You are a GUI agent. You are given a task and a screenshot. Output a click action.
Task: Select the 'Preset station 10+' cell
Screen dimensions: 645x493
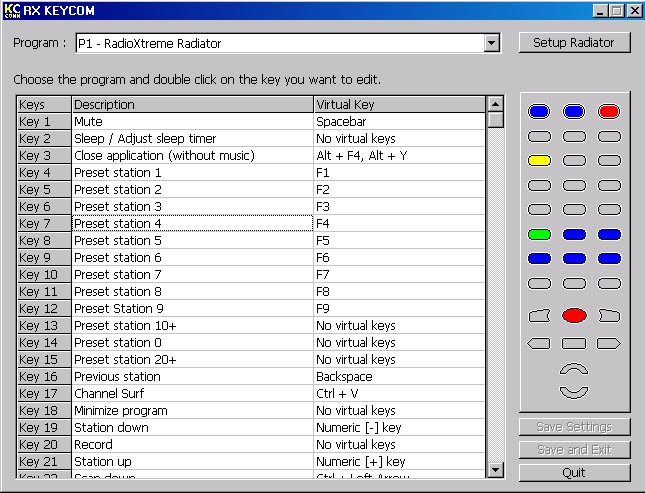[193, 326]
